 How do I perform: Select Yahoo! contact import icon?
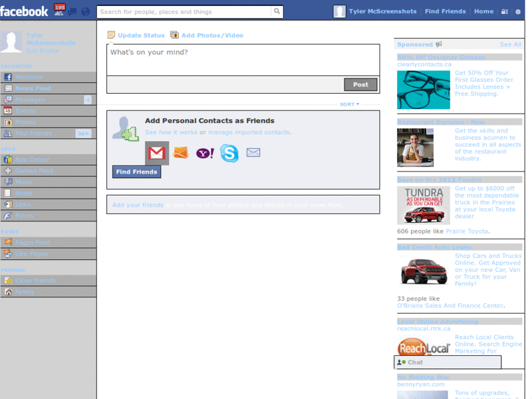pos(205,154)
